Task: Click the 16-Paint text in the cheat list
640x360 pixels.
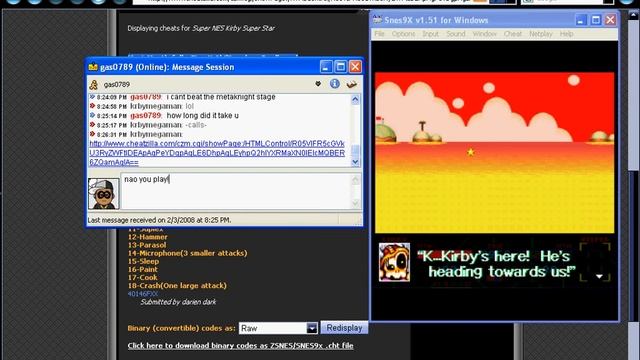Action: pyautogui.click(x=142, y=269)
